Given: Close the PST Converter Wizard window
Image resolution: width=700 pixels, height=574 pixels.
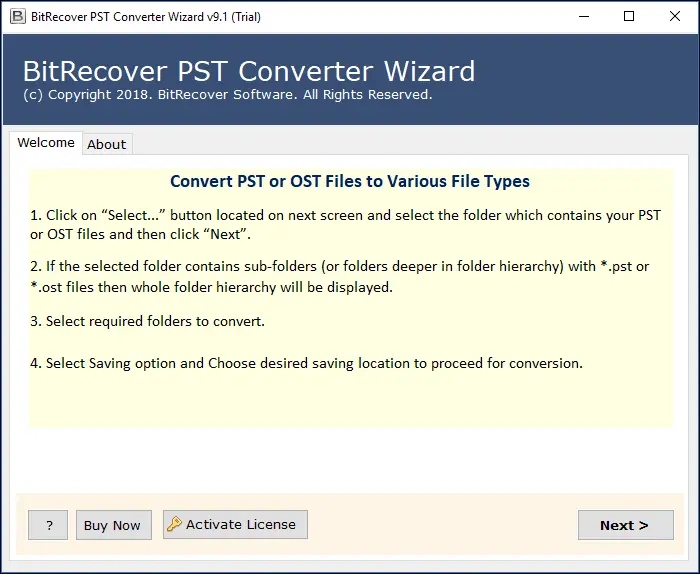Looking at the screenshot, I should 675,16.
